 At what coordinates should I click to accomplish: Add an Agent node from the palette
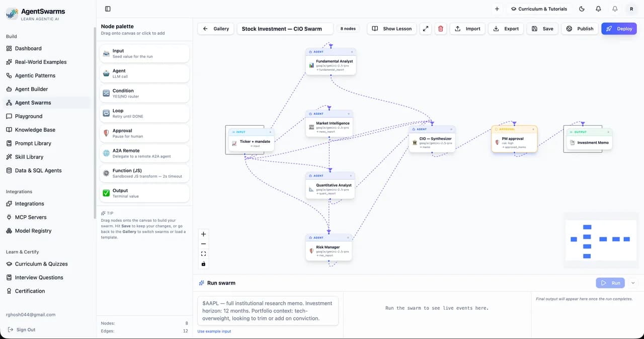[144, 73]
